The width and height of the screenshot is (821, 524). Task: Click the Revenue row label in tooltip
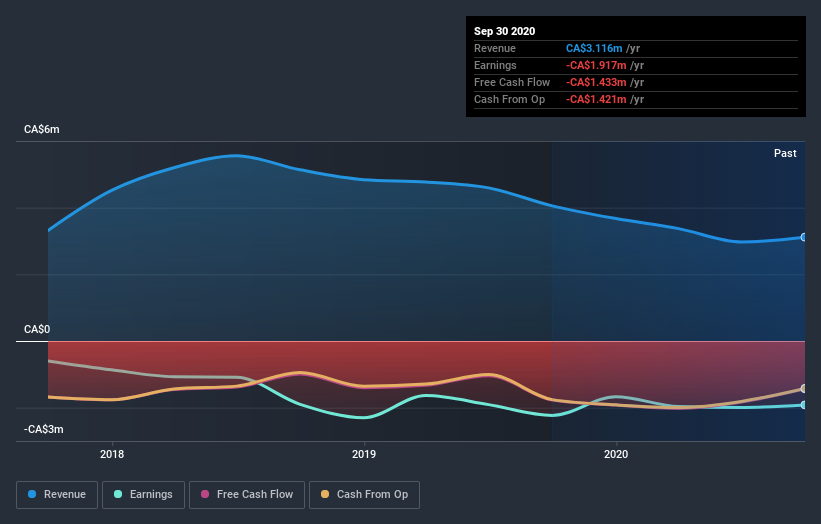coord(495,48)
